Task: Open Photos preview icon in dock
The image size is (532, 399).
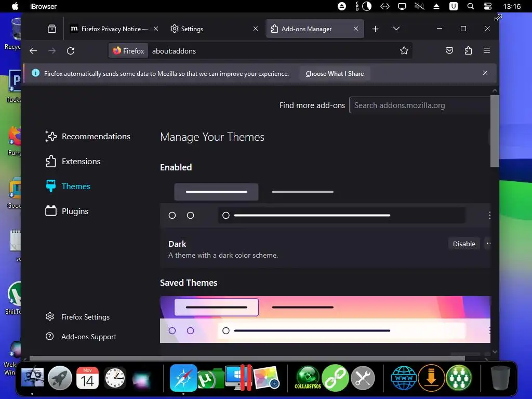Action: [x=267, y=378]
